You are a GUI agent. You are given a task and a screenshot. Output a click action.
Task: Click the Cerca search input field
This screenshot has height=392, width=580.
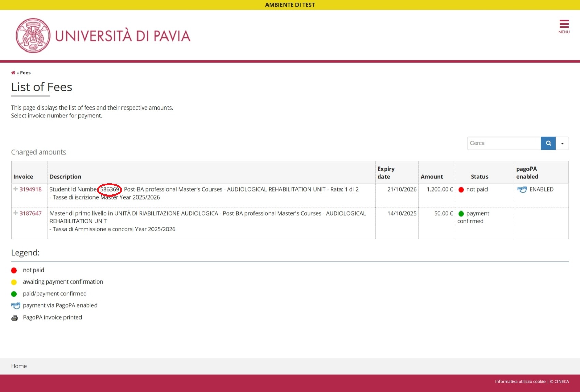[504, 143]
